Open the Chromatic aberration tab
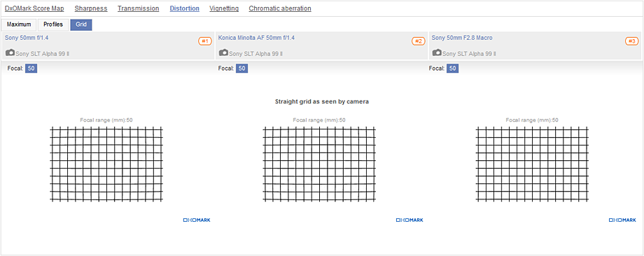This screenshot has height=256, width=644. 280,8
